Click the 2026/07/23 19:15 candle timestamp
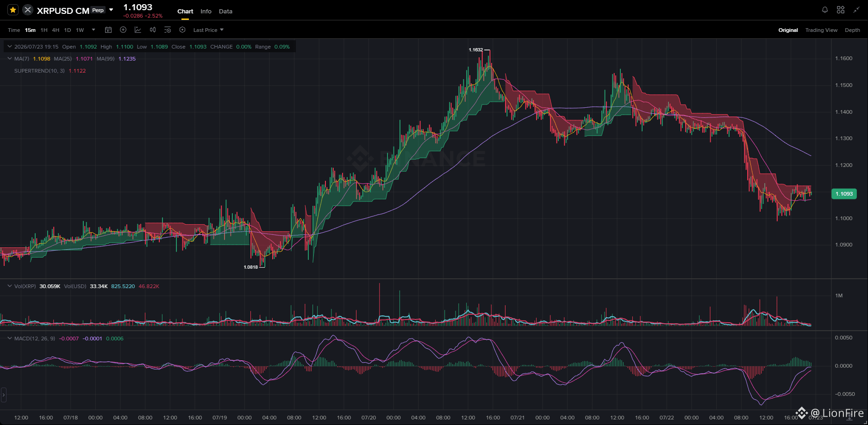 coord(36,47)
